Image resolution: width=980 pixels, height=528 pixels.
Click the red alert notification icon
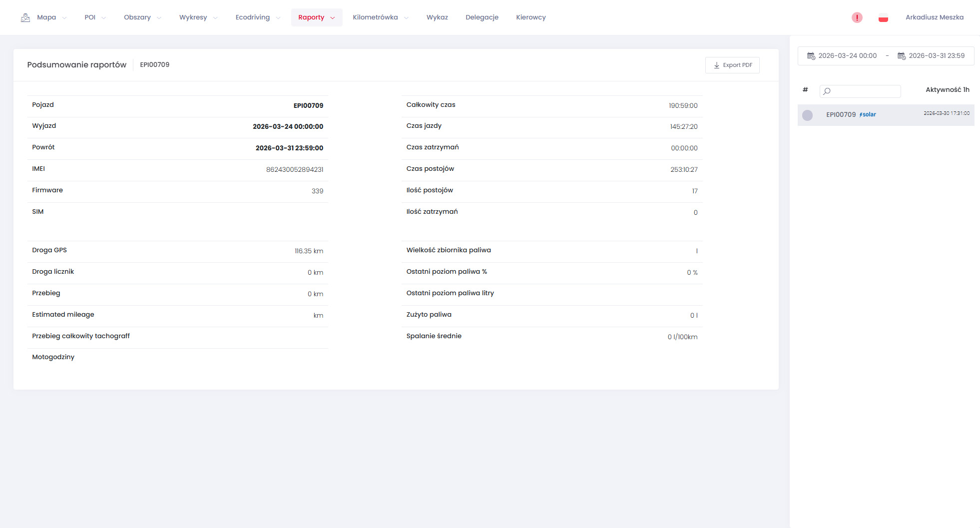[x=857, y=17]
